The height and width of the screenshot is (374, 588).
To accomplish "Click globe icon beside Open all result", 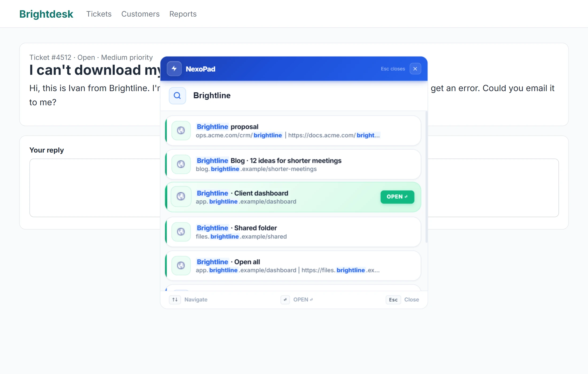I will [181, 265].
